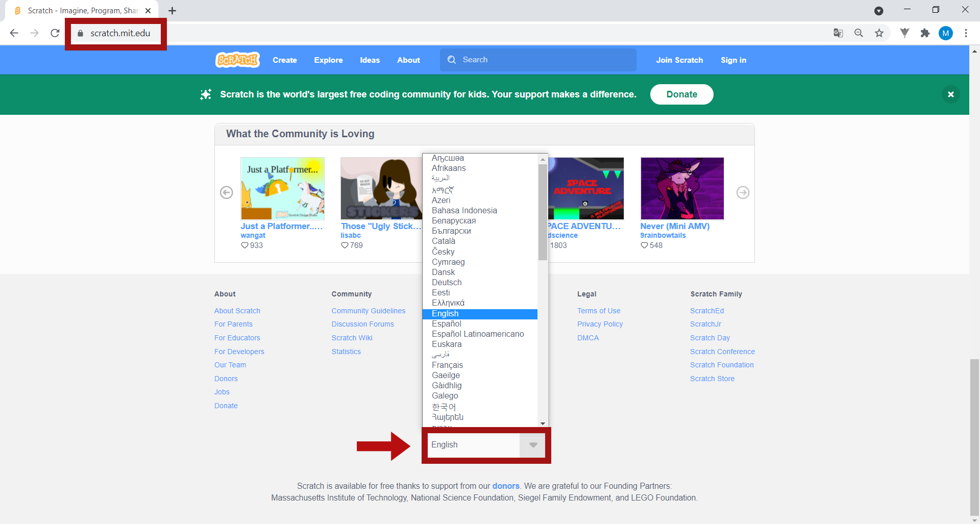
Task: Click the tab search dropdown icon
Action: (x=879, y=11)
